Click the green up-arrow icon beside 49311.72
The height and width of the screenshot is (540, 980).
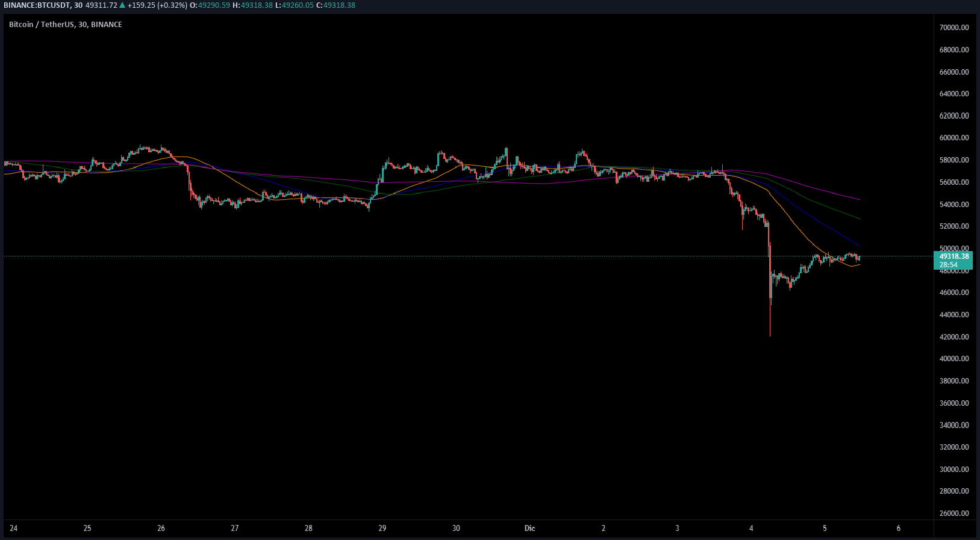point(122,5)
